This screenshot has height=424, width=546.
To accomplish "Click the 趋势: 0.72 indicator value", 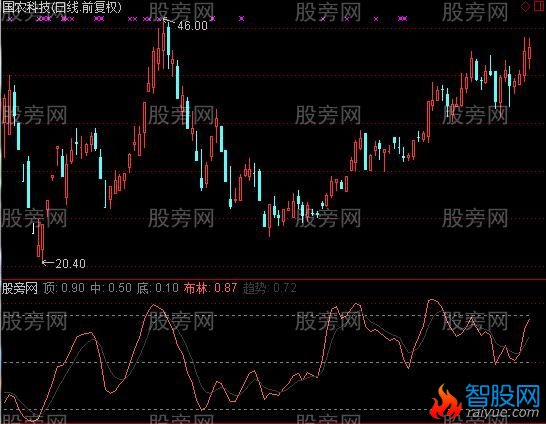I will click(270, 288).
